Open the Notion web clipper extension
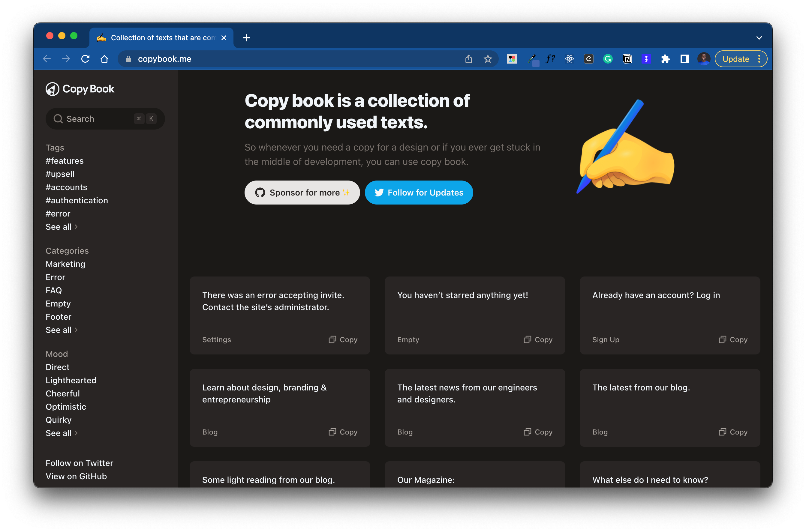 pos(627,59)
